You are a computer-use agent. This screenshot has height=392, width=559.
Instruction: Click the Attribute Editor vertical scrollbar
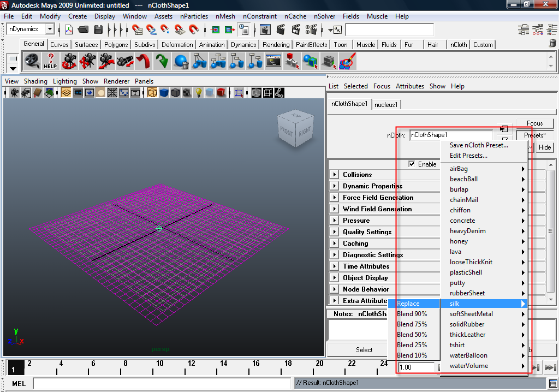[551, 231]
